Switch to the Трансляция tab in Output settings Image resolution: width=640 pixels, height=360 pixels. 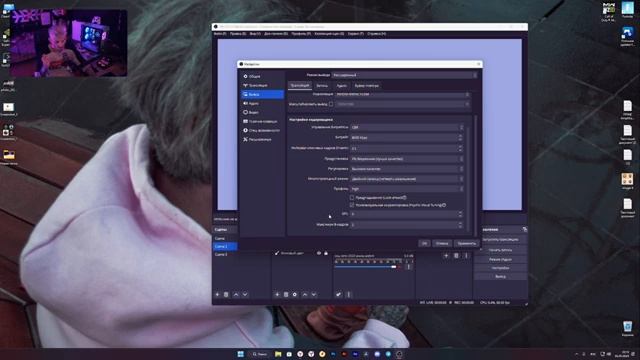300,86
